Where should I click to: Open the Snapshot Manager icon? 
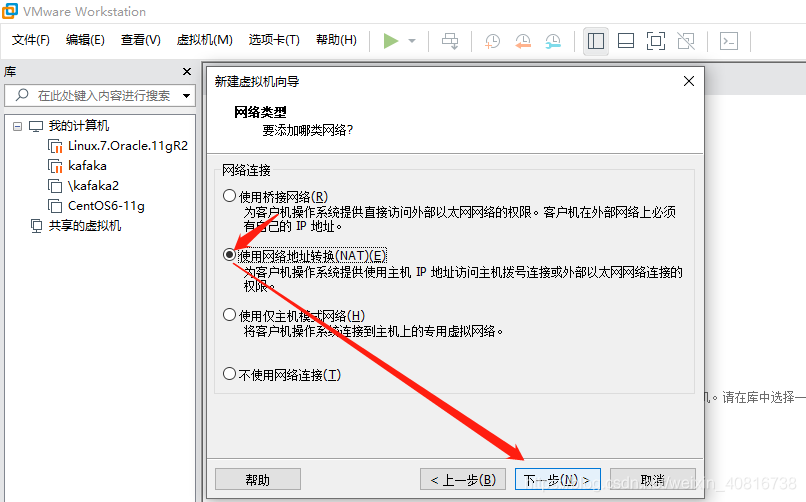[553, 41]
